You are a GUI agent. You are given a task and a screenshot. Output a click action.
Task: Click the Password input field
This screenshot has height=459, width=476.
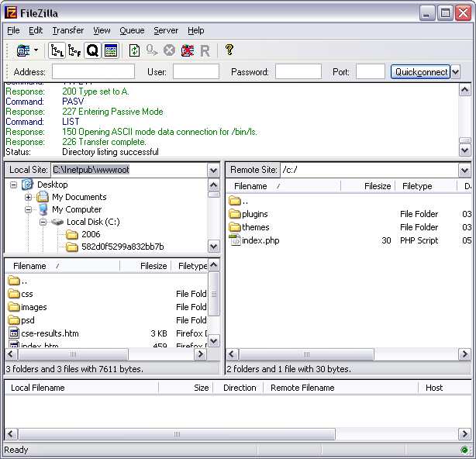[x=298, y=71]
